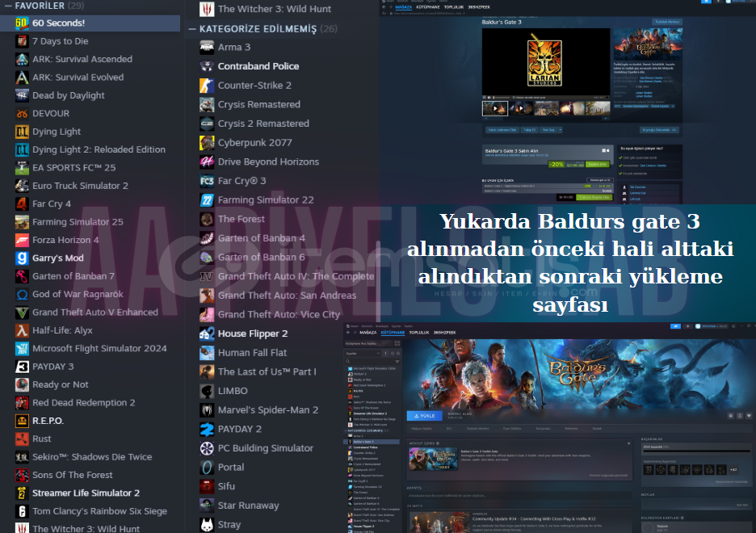756x533 pixels.
Task: Close the MEVCUT İÇERİK panel
Action: coord(628,443)
